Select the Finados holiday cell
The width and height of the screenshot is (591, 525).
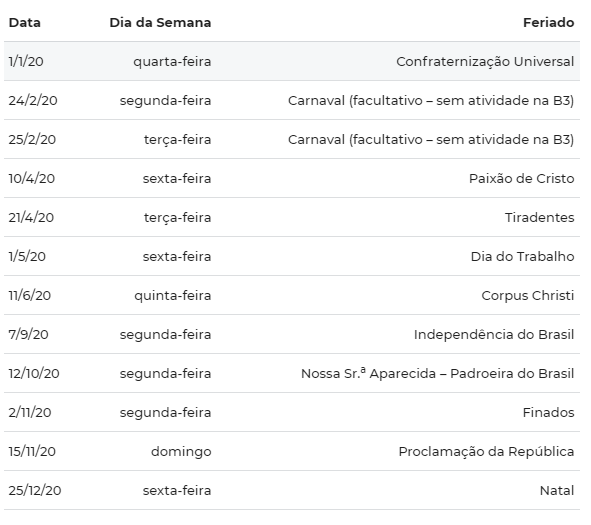(548, 413)
